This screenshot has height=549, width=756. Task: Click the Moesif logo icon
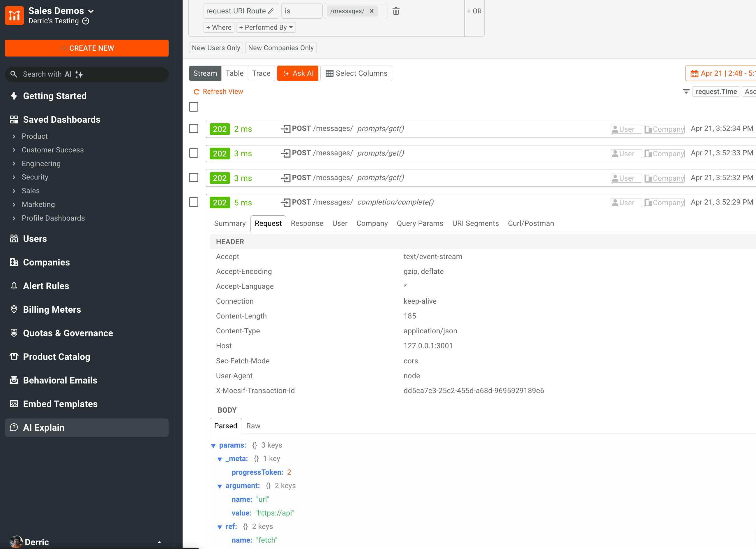(x=14, y=15)
